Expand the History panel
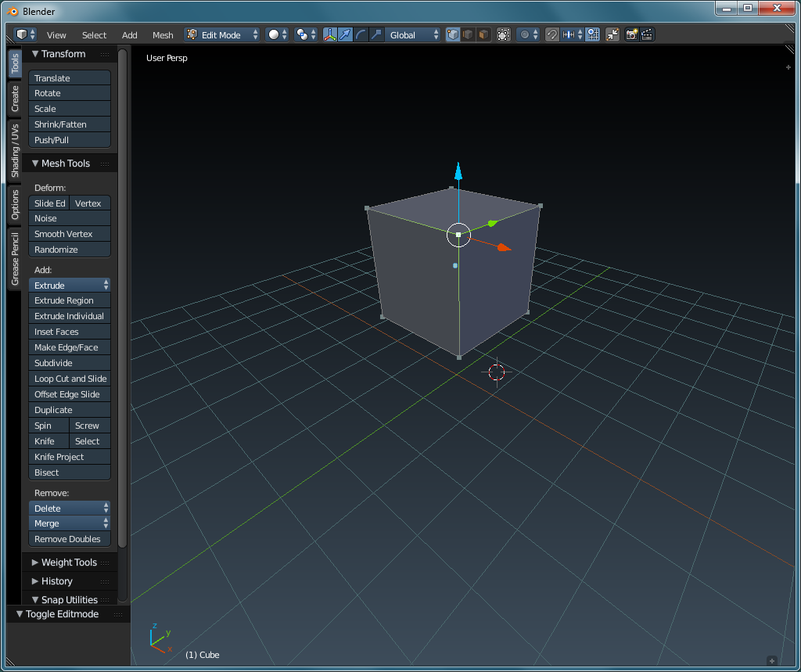This screenshot has width=801, height=672. (35, 581)
